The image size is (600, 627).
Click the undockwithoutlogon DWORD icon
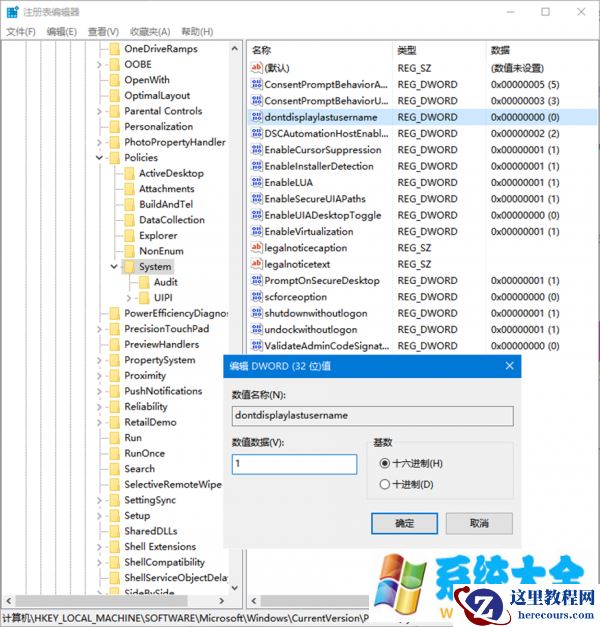[256, 329]
